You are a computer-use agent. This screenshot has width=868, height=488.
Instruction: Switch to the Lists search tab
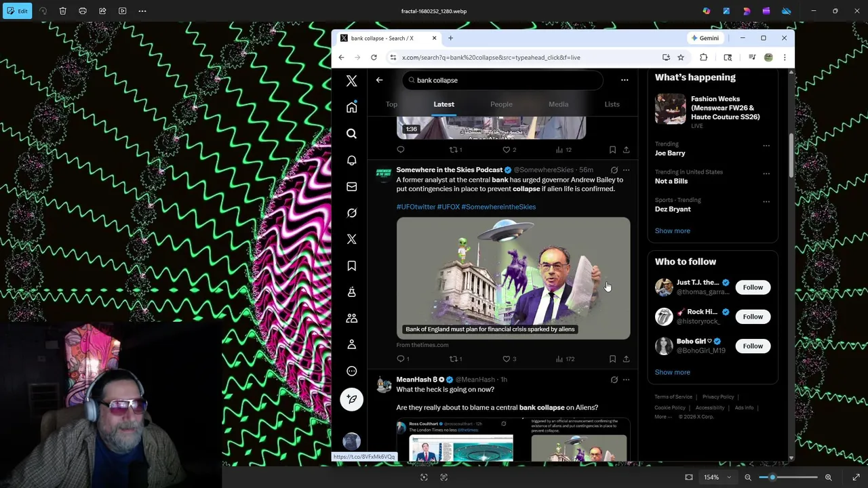coord(612,104)
